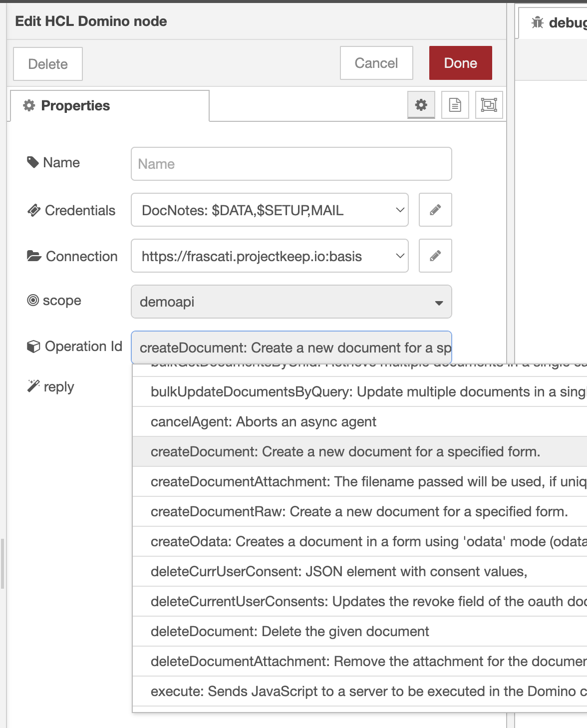
Task: Edit Credentials with pencil icon
Action: pos(435,210)
